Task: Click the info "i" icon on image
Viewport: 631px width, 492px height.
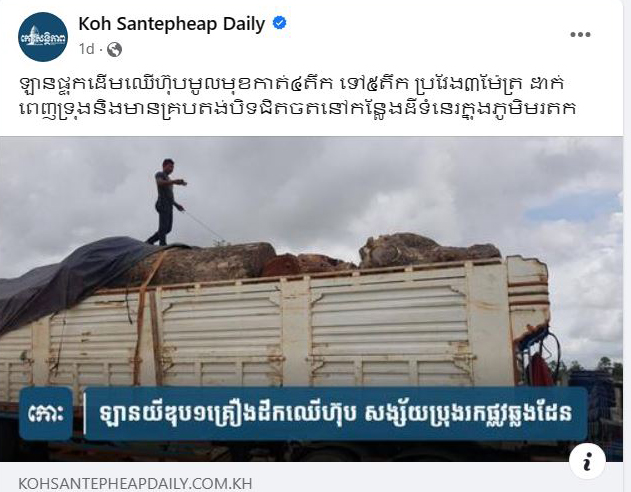Action: (x=588, y=462)
